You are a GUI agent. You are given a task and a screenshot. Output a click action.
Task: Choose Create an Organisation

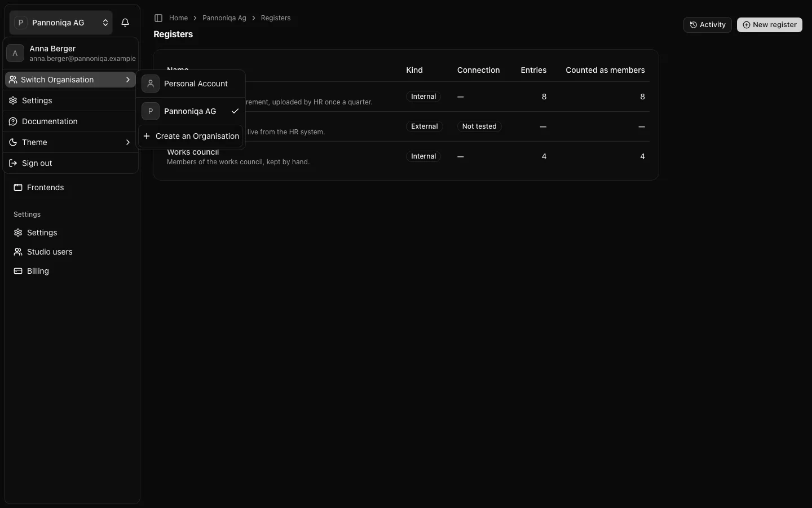click(x=191, y=136)
